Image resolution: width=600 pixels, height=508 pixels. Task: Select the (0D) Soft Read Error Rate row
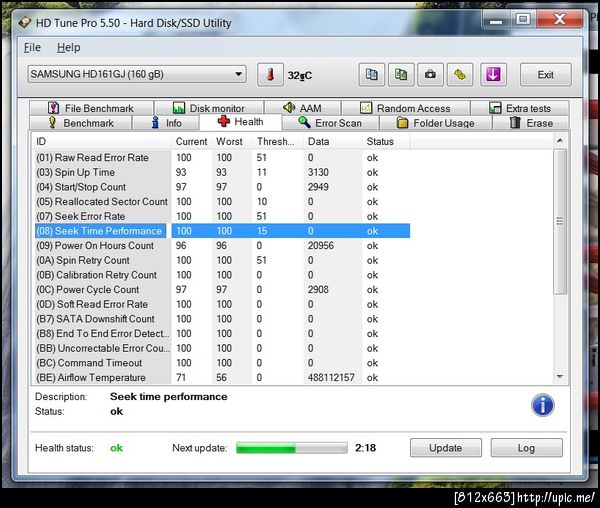click(222, 304)
